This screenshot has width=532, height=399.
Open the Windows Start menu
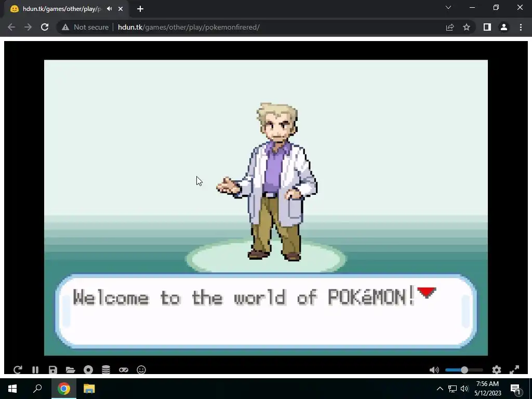coord(12,389)
